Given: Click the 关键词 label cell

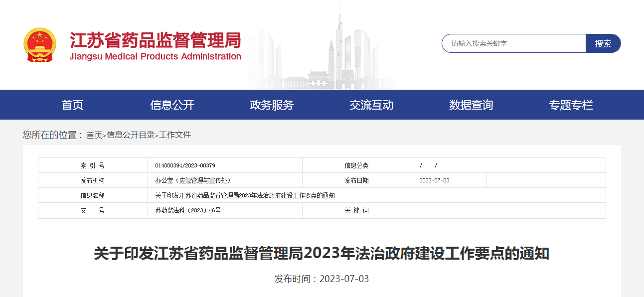Looking at the screenshot, I should (357, 210).
